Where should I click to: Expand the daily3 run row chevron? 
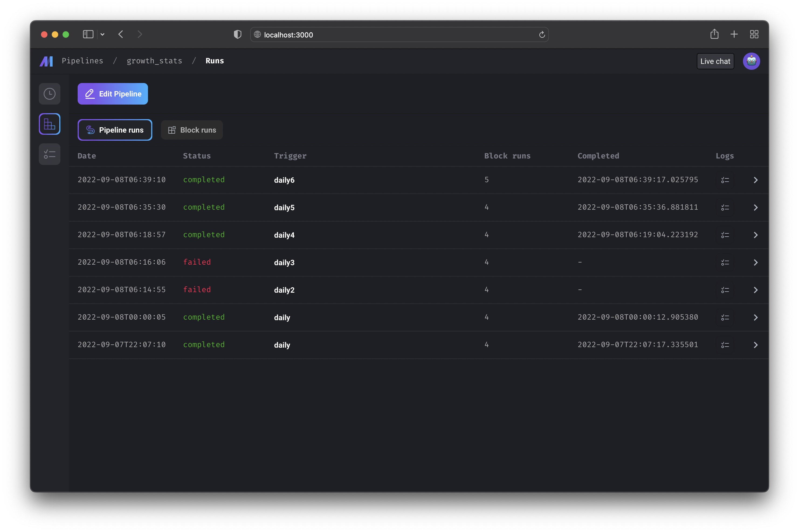(756, 262)
